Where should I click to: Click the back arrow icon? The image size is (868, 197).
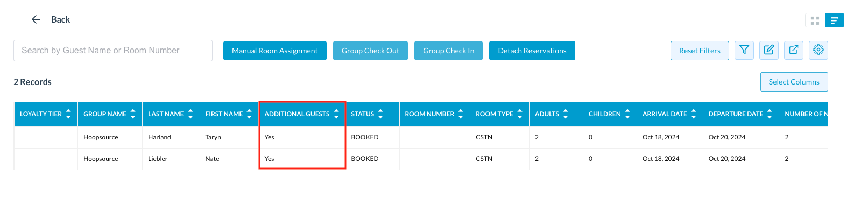(36, 19)
